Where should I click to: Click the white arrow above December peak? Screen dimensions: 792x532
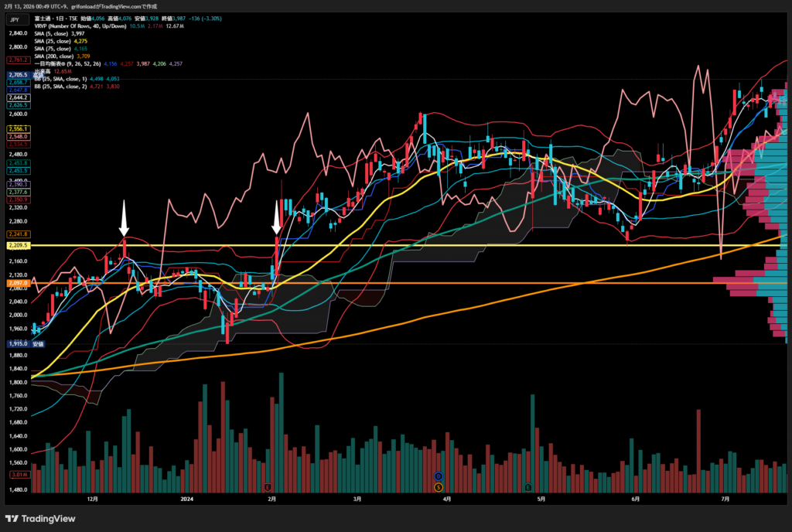click(123, 219)
